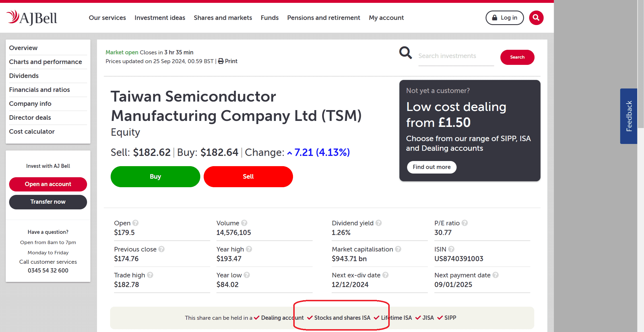Screen dimensions: 644x332
Task: Click the help icon beside P/E ratio
Action: pyautogui.click(x=465, y=223)
